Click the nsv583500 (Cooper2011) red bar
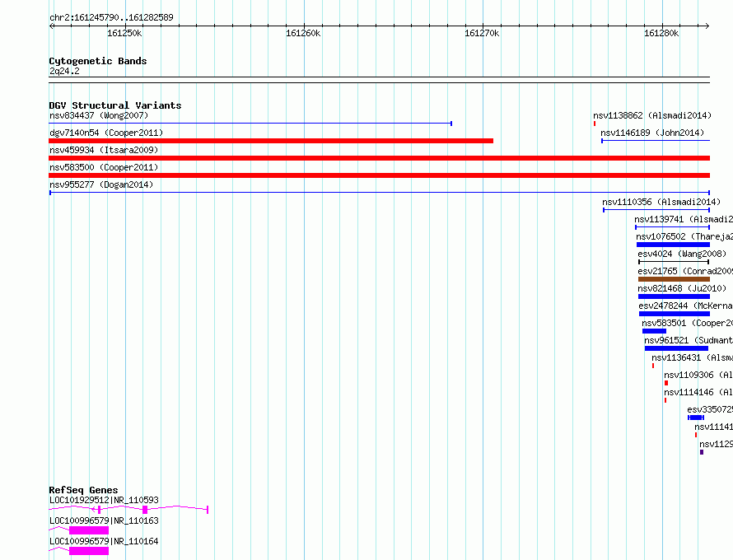Screen dimensions: 733x560 tap(379, 175)
